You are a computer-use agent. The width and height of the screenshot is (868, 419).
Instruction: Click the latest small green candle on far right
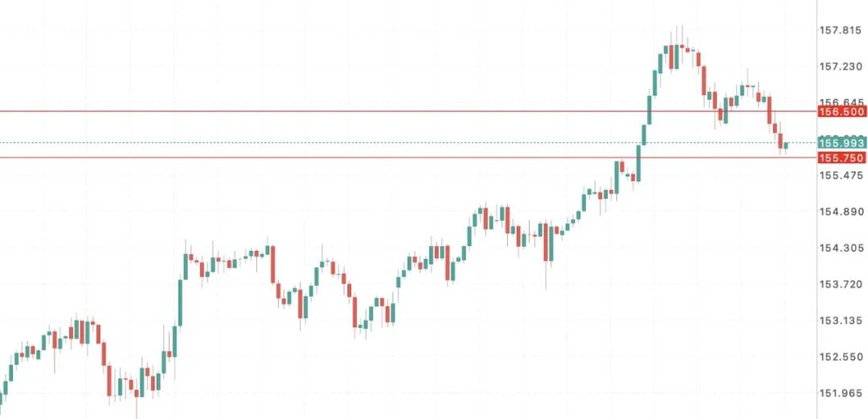tap(786, 146)
